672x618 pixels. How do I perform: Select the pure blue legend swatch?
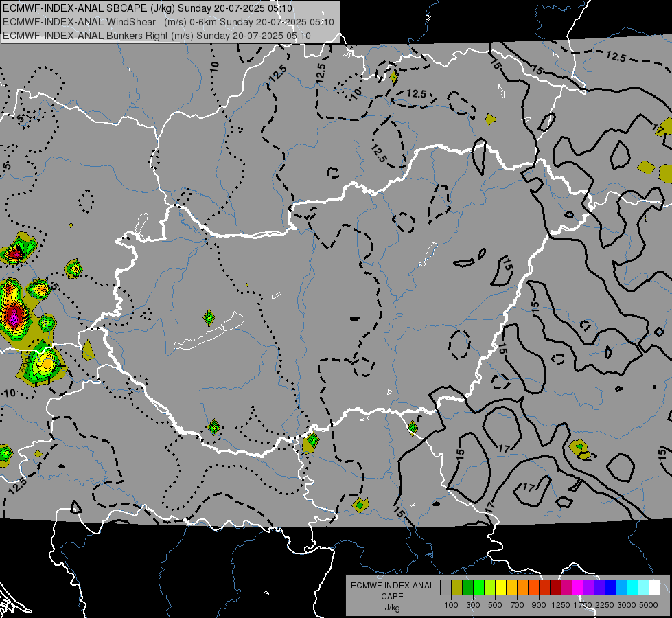tap(611, 588)
